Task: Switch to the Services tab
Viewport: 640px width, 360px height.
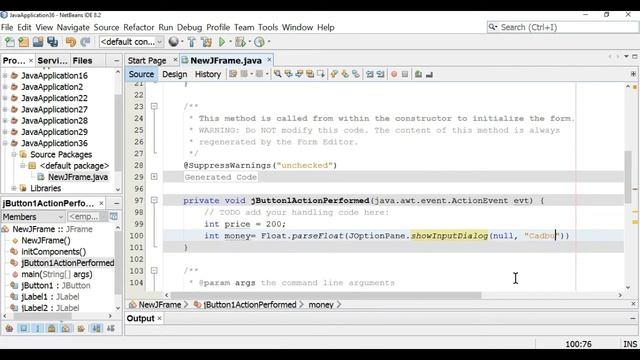Action: (52, 60)
